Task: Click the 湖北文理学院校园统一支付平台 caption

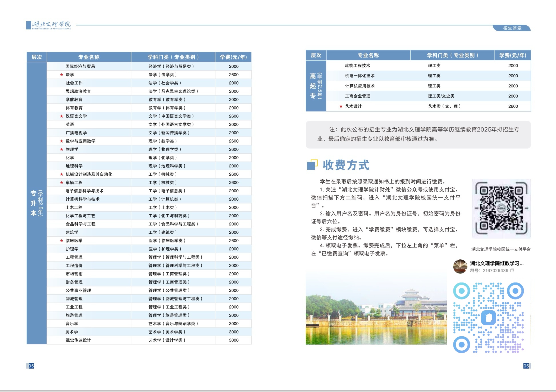Action: pyautogui.click(x=501, y=249)
